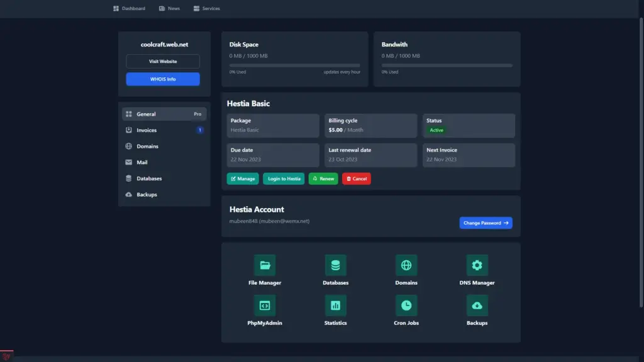This screenshot has height=362, width=644.
Task: Open DNS Manager gear icon
Action: point(477,265)
